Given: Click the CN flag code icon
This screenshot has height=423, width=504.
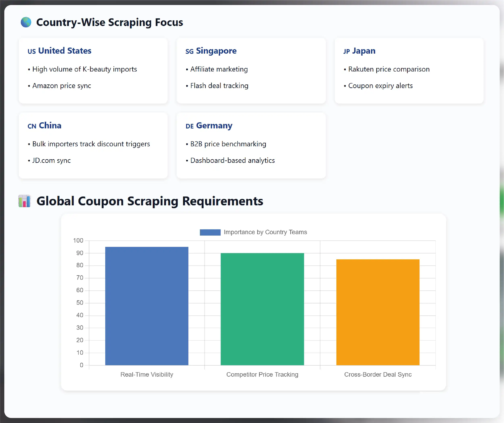Looking at the screenshot, I should [x=32, y=126].
